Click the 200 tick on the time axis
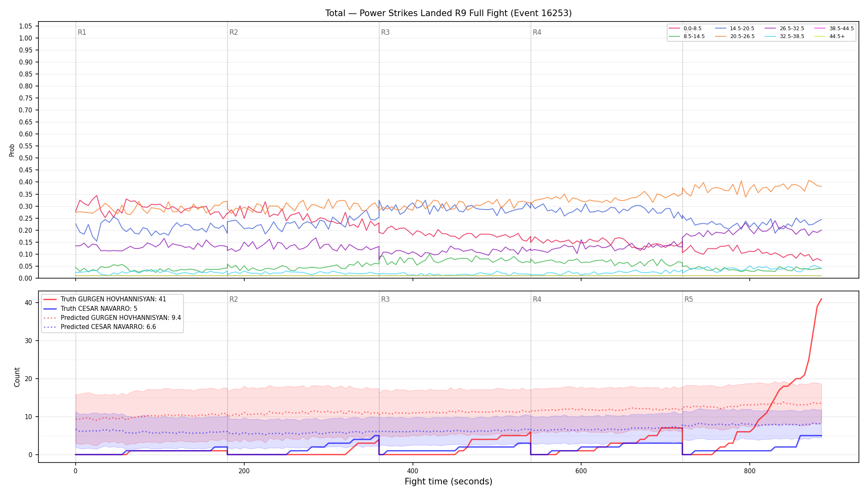868x496 pixels. pyautogui.click(x=244, y=471)
